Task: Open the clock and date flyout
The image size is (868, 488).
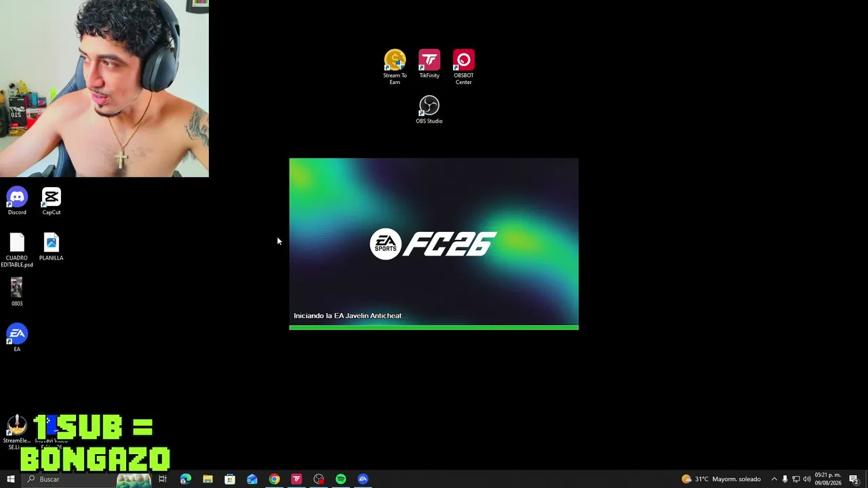Action: click(x=828, y=479)
